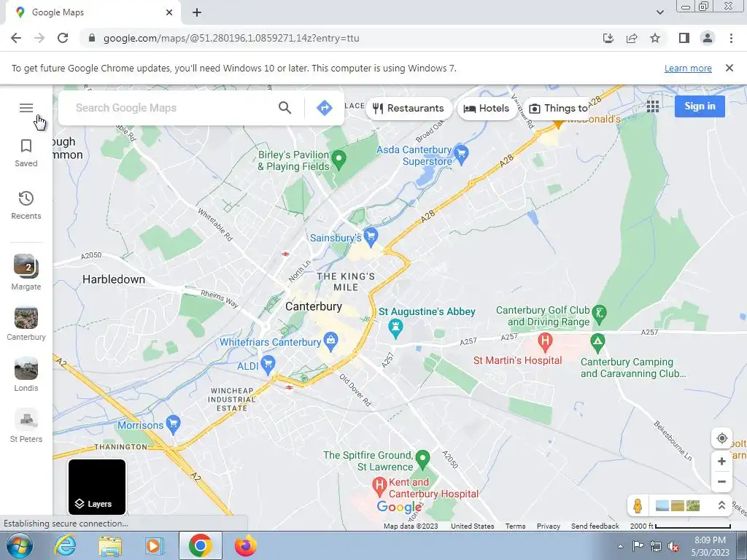Viewport: 747px width, 560px height.
Task: Open the Windows Start menu
Action: (20, 546)
